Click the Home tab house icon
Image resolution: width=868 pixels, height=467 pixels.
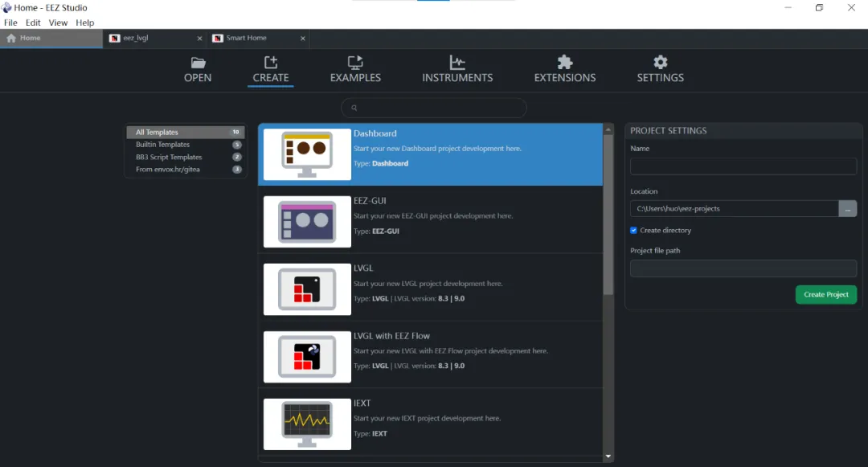11,38
